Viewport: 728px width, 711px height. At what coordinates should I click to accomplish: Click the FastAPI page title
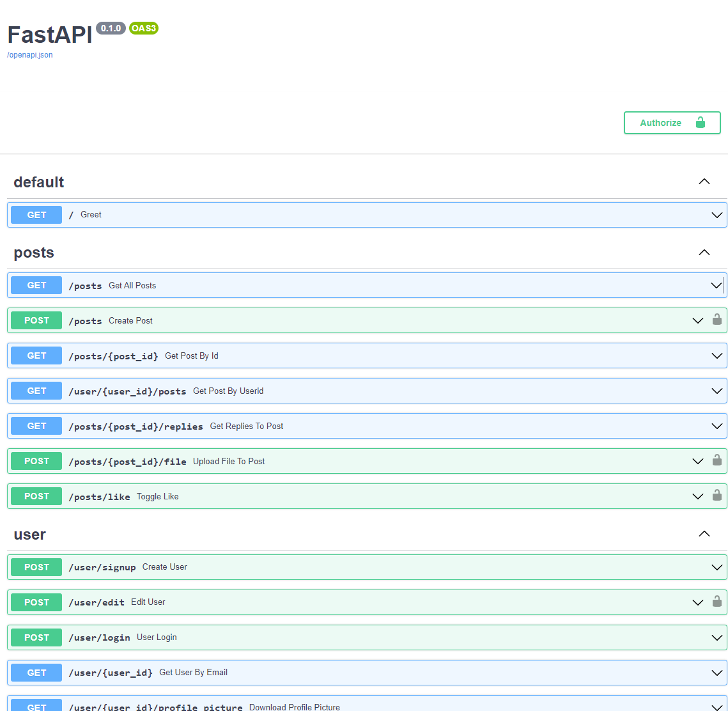[x=50, y=35]
